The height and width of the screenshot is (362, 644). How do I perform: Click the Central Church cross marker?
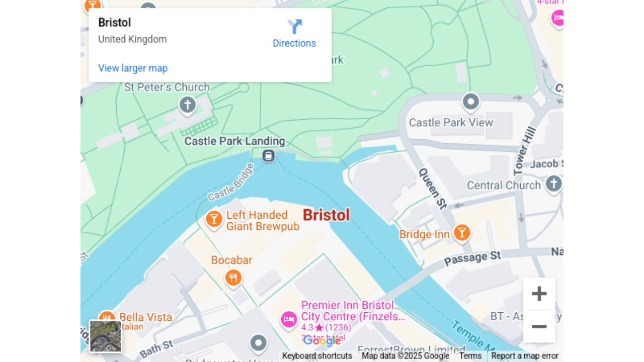(554, 184)
